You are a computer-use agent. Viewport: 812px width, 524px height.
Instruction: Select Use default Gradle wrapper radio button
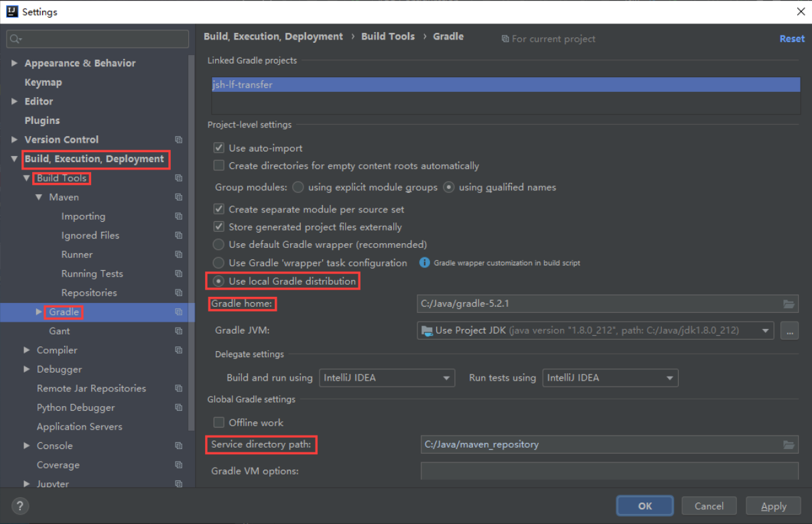tap(218, 245)
